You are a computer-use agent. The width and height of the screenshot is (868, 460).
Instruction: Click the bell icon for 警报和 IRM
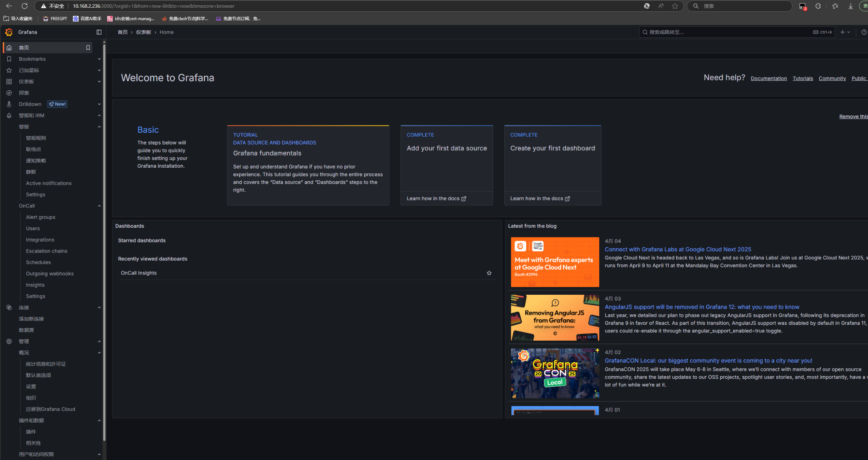point(9,116)
